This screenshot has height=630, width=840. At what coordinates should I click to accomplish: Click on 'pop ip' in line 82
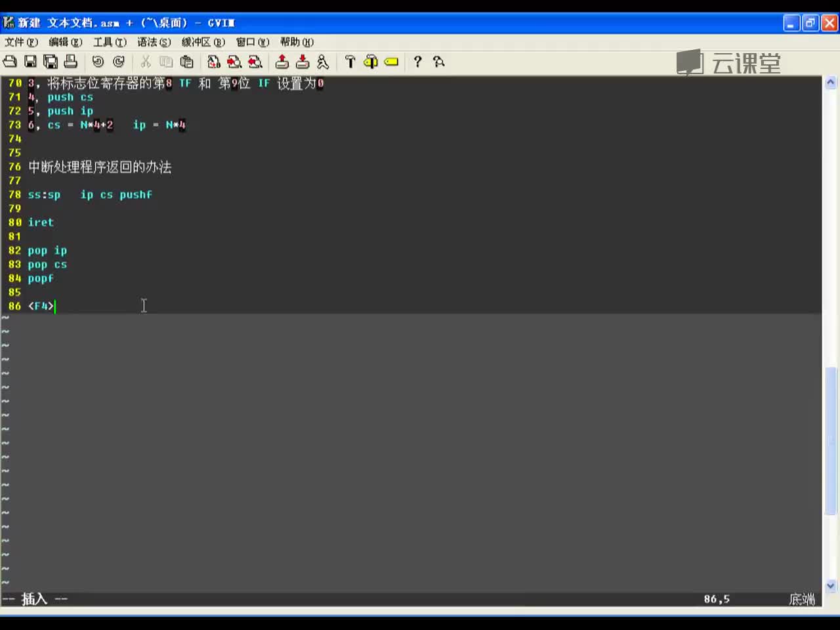(x=47, y=251)
